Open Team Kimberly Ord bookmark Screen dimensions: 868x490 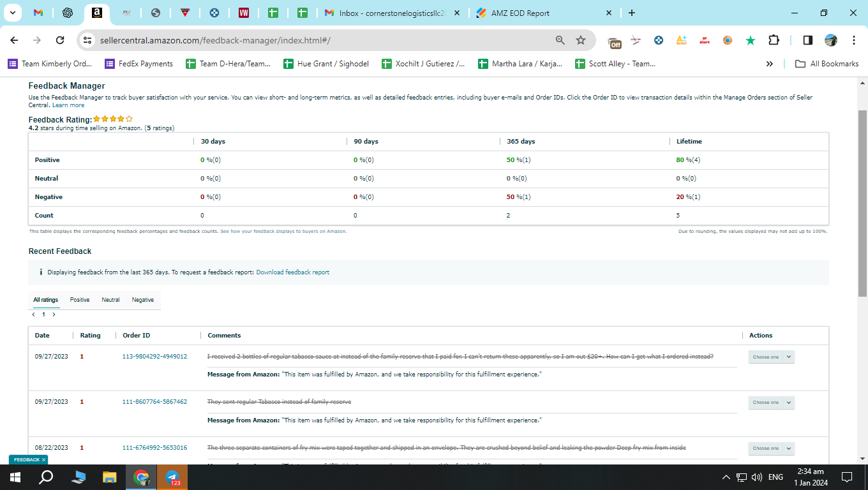pyautogui.click(x=50, y=64)
